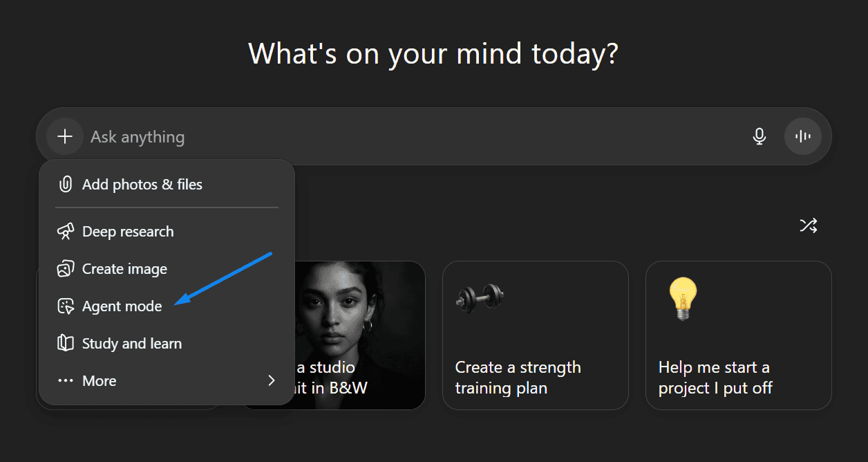This screenshot has height=462, width=868.
Task: Focus the Ask anything input field
Action: [x=415, y=136]
